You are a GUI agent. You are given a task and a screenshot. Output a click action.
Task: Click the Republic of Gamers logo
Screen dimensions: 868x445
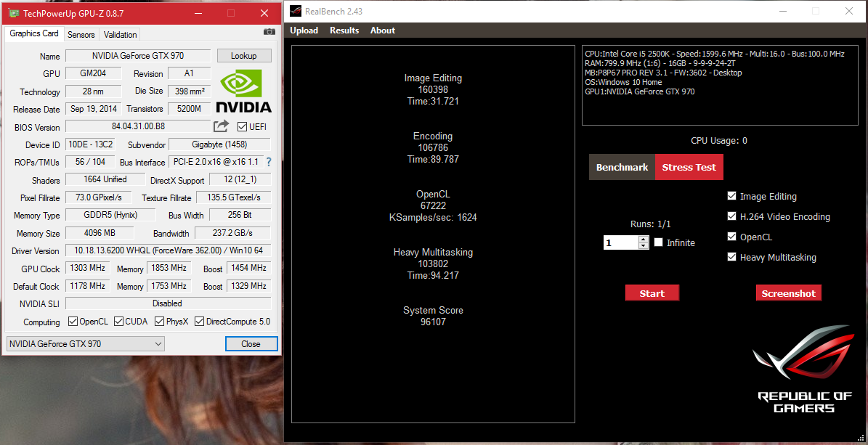click(x=804, y=370)
